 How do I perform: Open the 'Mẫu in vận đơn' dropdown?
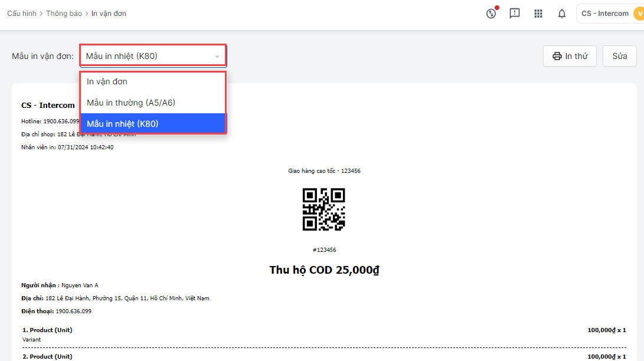point(153,56)
